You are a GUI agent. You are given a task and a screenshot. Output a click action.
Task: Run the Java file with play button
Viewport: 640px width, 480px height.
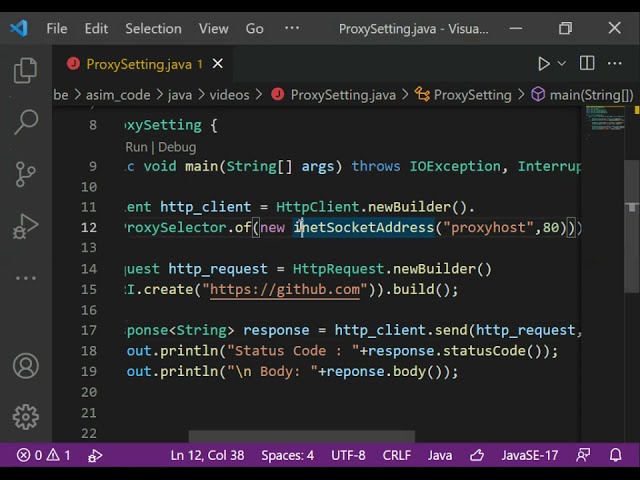pyautogui.click(x=543, y=64)
